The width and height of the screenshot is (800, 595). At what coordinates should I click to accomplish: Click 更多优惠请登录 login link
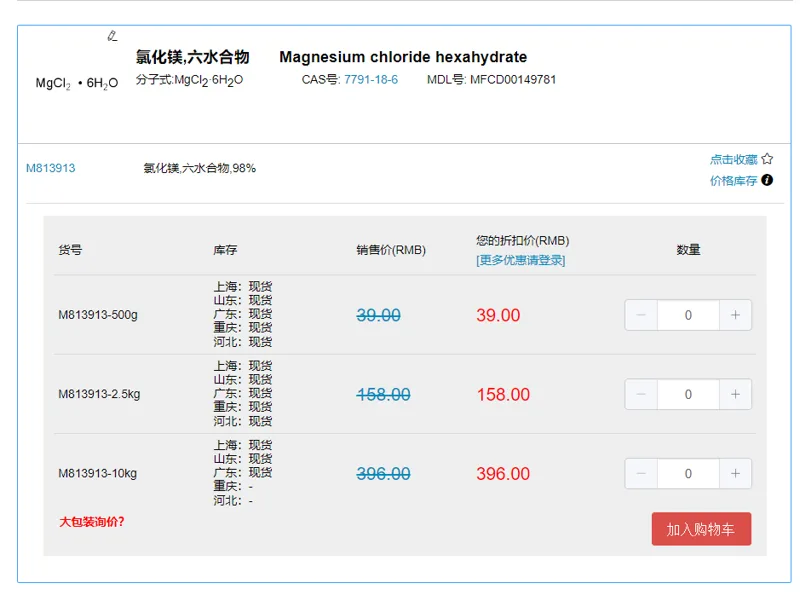pos(520,260)
